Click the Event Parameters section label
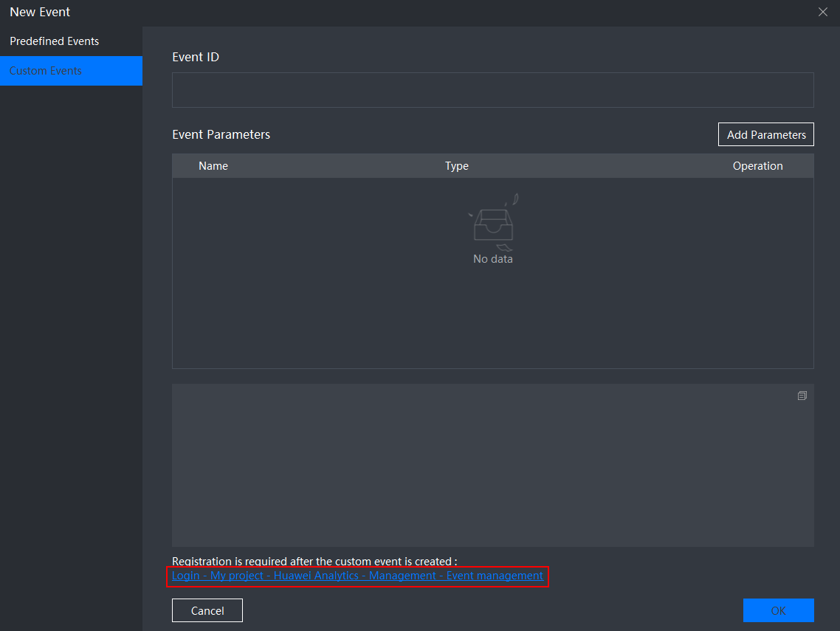 (x=221, y=134)
